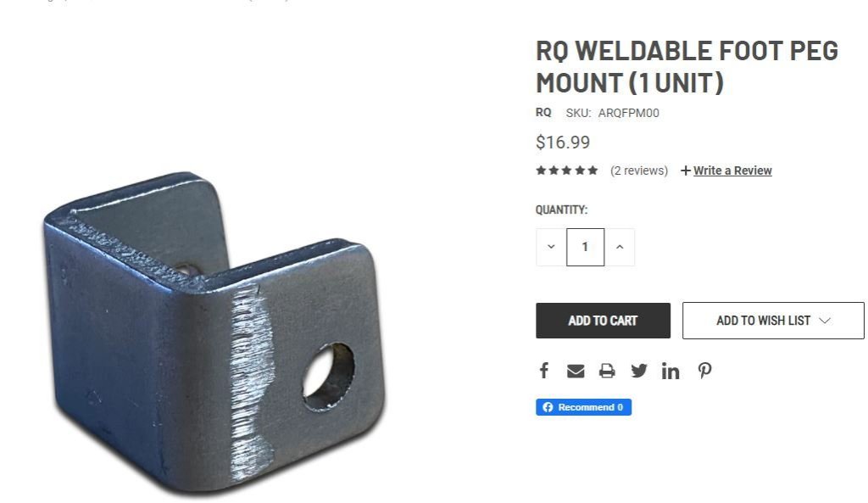Share product on LinkedIn icon
Screen dimensions: 868x503
pos(670,371)
